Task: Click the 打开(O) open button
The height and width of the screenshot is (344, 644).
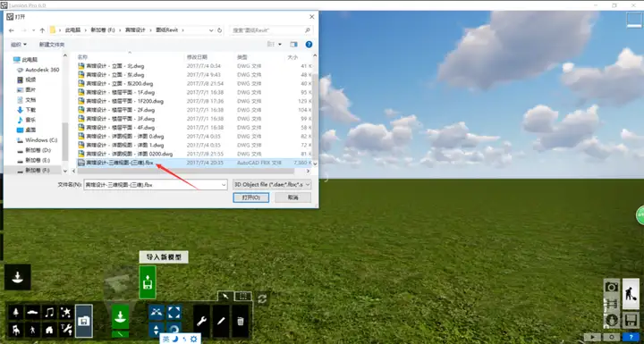Action: coord(251,197)
